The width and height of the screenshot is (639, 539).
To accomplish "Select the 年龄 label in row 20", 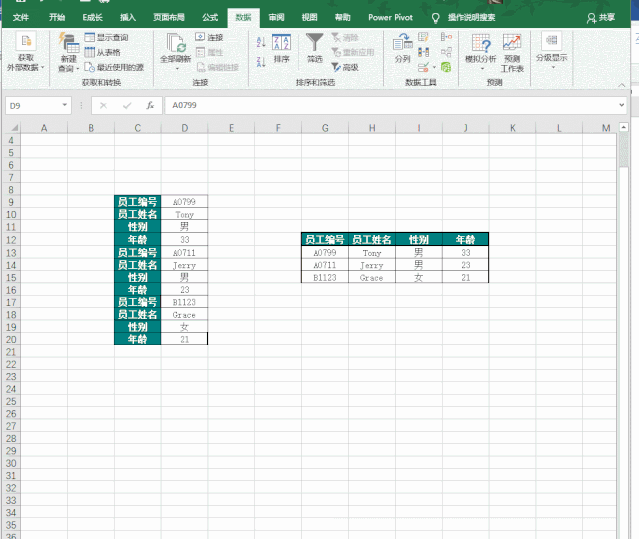I will 138,339.
